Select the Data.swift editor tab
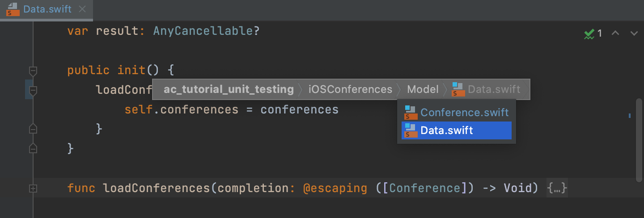Screen dimensions: 644x218 pyautogui.click(x=47, y=9)
